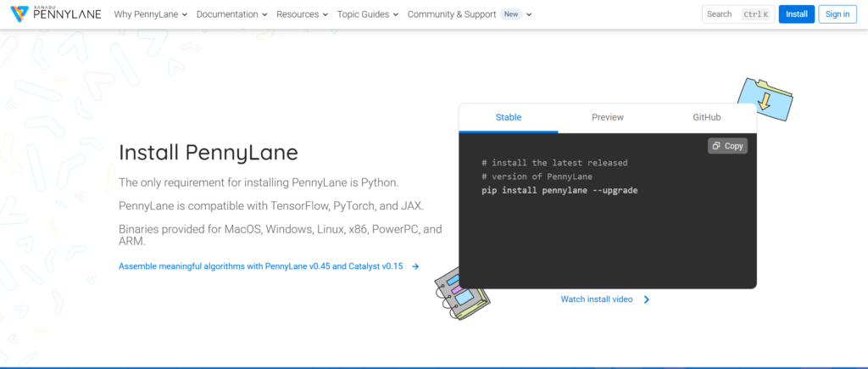Switch to the Preview tab
The height and width of the screenshot is (369, 868).
(x=607, y=117)
